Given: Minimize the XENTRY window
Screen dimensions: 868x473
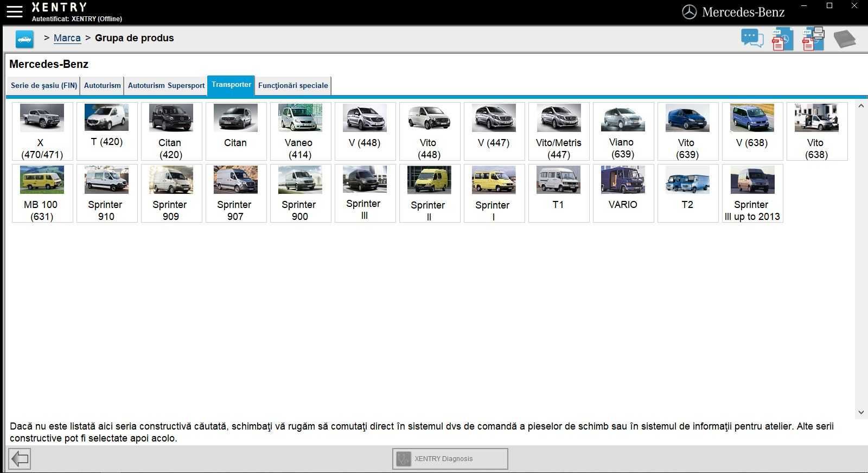Looking at the screenshot, I should [x=804, y=6].
